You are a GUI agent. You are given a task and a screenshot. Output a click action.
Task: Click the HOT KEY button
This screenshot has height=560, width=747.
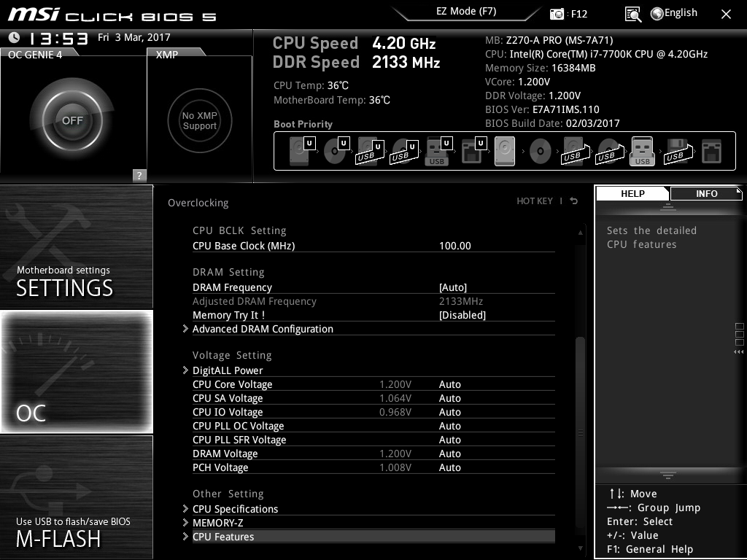coord(535,201)
